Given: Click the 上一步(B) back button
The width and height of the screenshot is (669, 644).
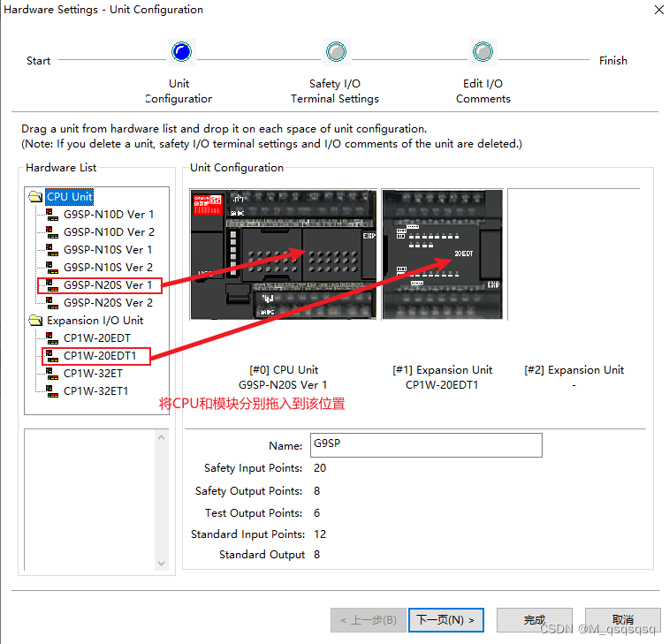Looking at the screenshot, I should tap(369, 620).
